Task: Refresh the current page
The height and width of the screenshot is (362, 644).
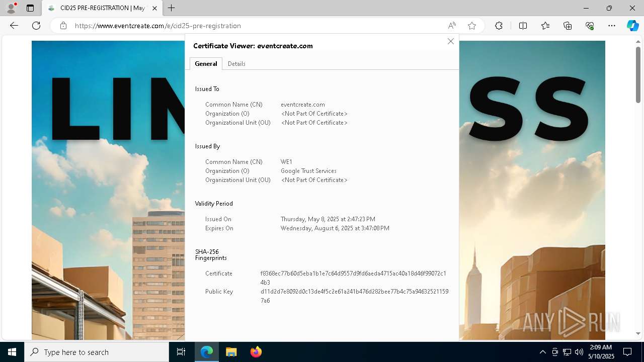Action: pyautogui.click(x=36, y=26)
